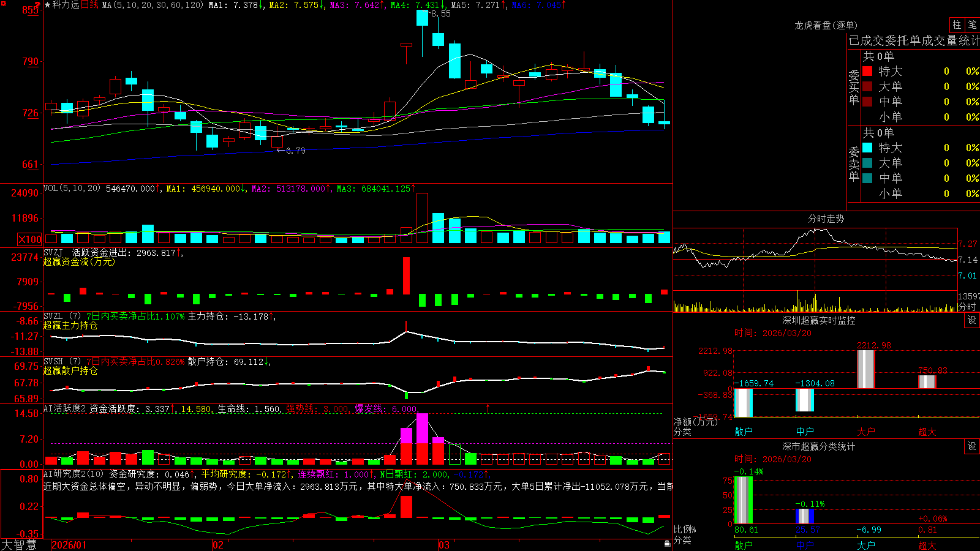Click the red up arrow marker in AI活跃度2
The height and width of the screenshot is (551, 980).
tap(488, 408)
